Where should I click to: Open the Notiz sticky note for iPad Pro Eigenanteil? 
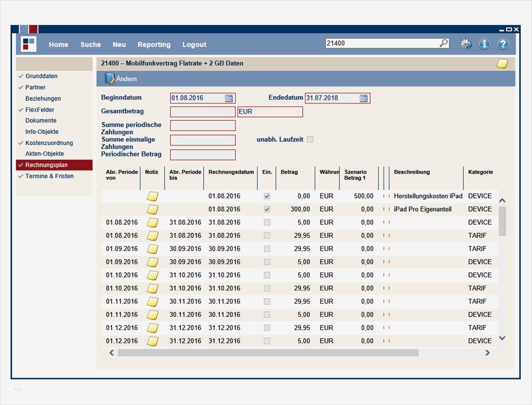click(153, 209)
